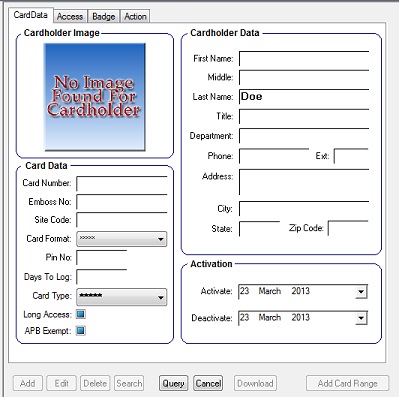Click the Query button
This screenshot has width=399, height=397.
tap(173, 383)
